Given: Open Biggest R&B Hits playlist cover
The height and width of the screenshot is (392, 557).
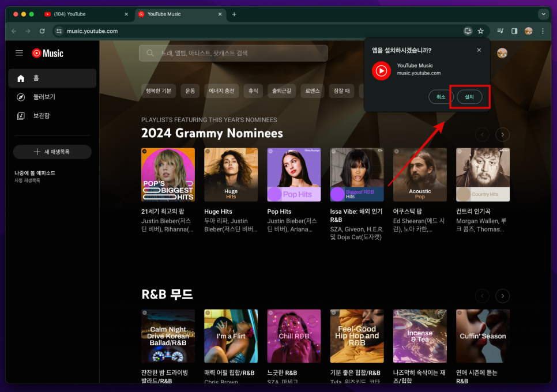Looking at the screenshot, I should (x=357, y=175).
